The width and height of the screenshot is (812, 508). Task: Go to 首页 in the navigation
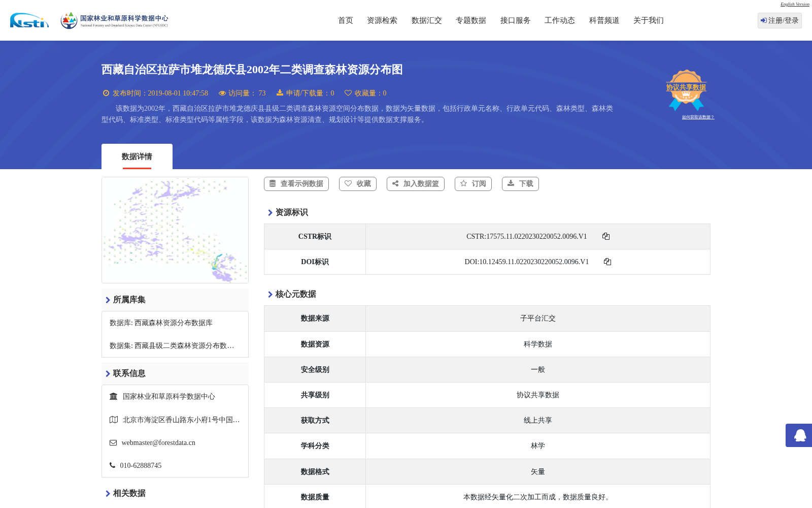tap(346, 20)
